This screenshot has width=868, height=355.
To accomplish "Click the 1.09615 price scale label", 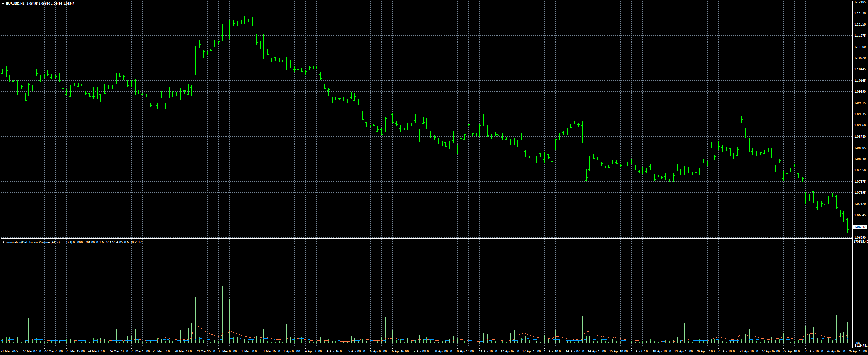I will pos(860,103).
